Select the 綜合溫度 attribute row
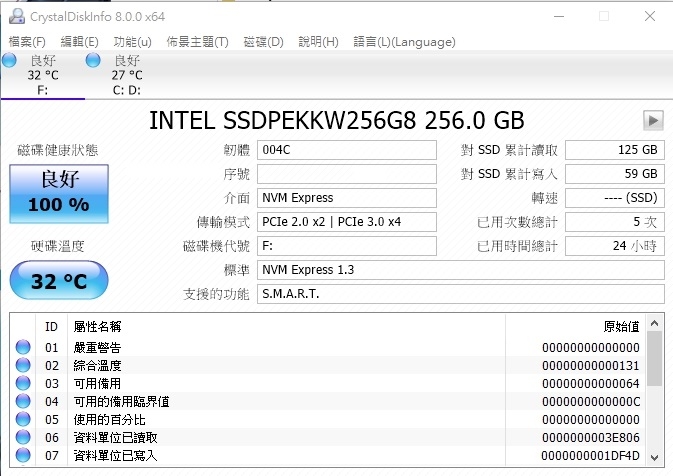Viewport: 673px width, 476px height. (x=328, y=365)
